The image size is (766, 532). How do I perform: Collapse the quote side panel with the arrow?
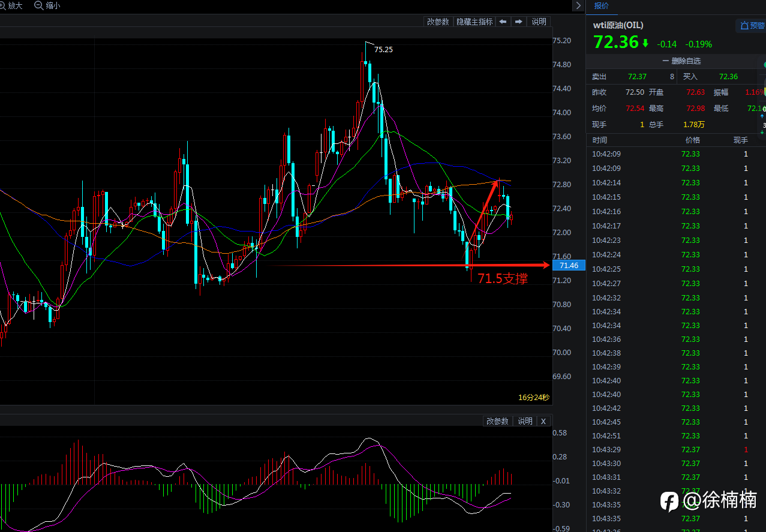pyautogui.click(x=578, y=5)
